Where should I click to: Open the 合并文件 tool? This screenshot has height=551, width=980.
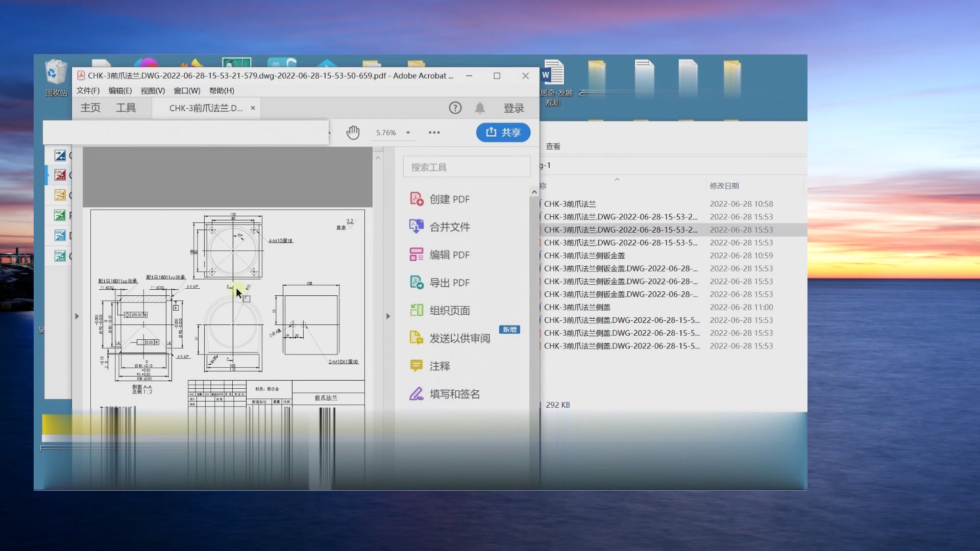(449, 227)
